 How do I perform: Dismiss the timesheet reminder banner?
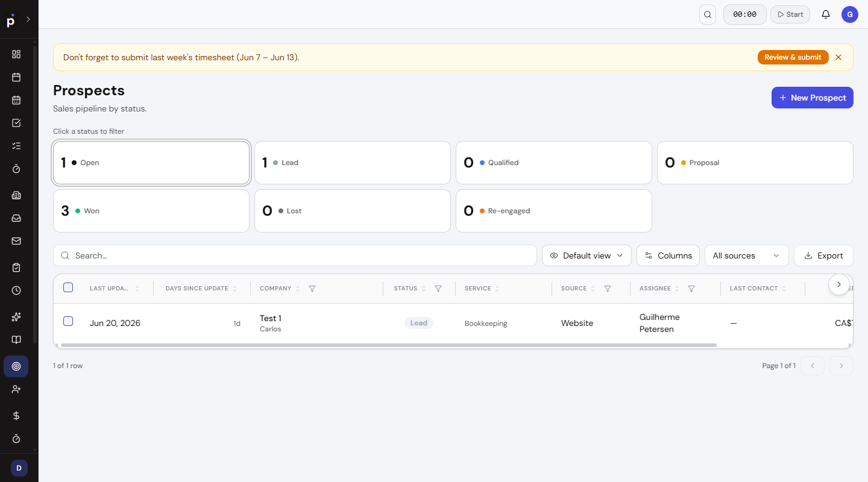pos(838,57)
